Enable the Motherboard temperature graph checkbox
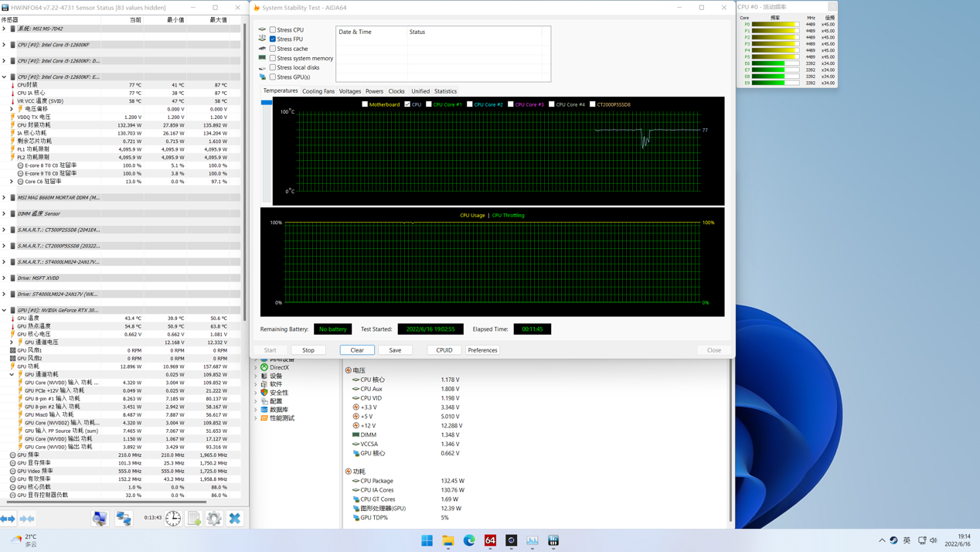Image resolution: width=980 pixels, height=552 pixels. 365,104
